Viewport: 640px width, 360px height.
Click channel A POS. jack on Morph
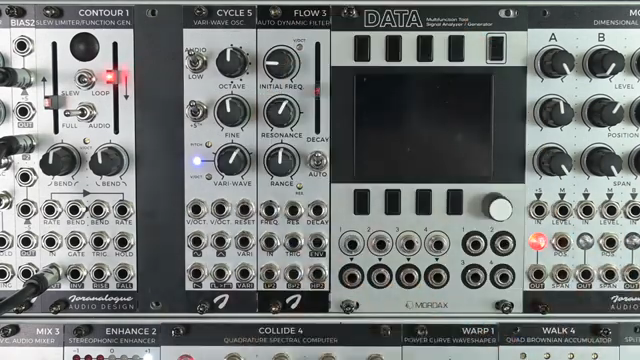point(561,242)
